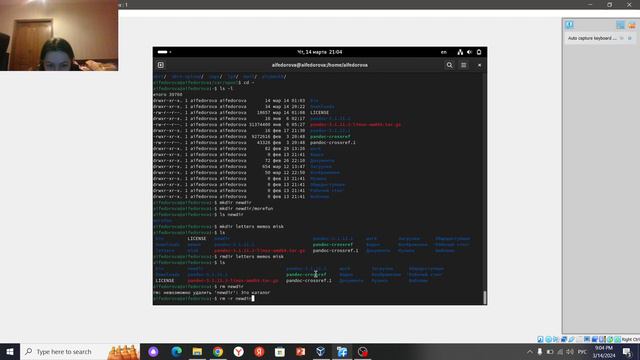Open the red Yandex 'Я' taskbar icon

[259, 351]
